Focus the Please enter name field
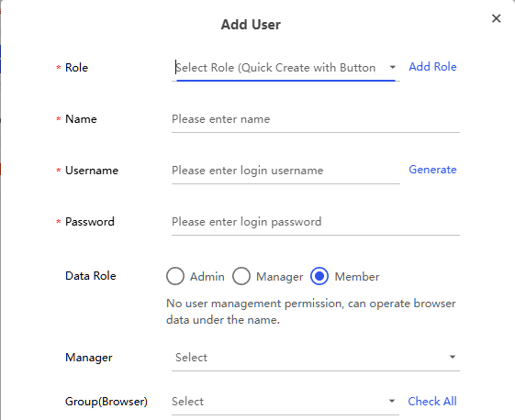The width and height of the screenshot is (515, 420). [315, 119]
